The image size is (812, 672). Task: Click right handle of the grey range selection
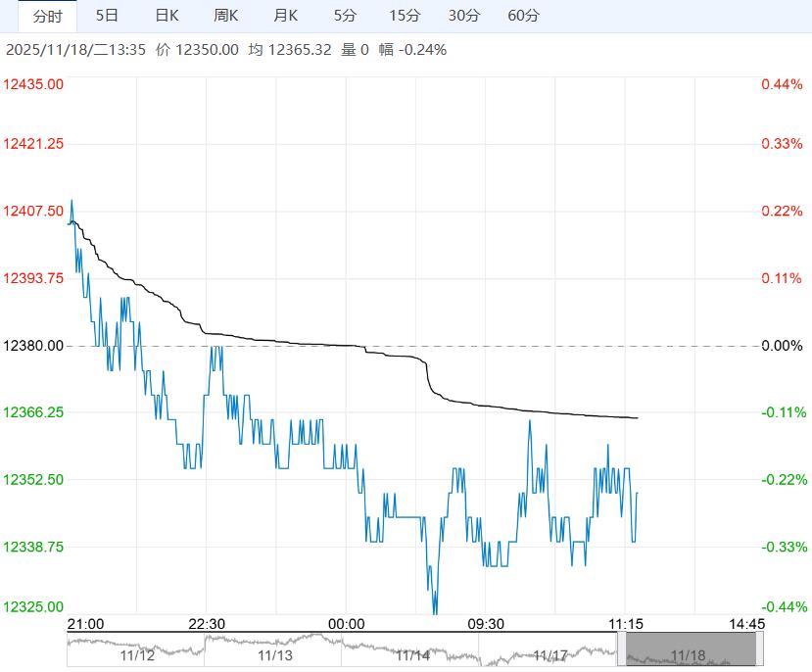[757, 650]
